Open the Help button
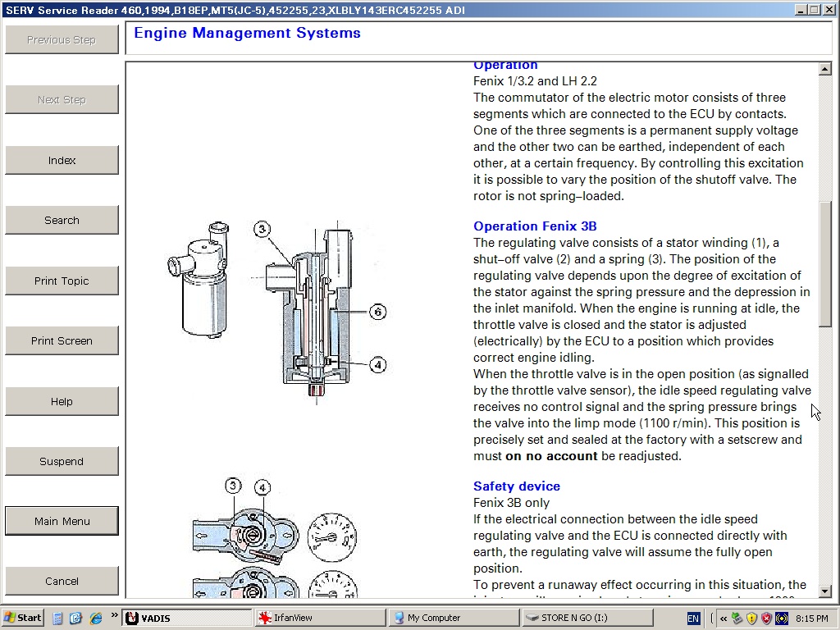Screen dimensions: 840x630 (62, 401)
